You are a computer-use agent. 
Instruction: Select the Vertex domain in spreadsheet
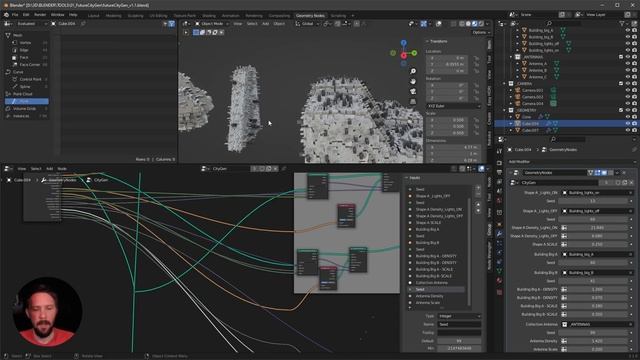click(x=25, y=42)
